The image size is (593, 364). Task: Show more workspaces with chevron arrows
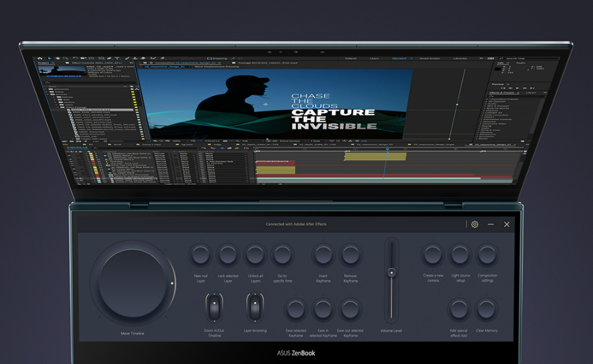(481, 58)
